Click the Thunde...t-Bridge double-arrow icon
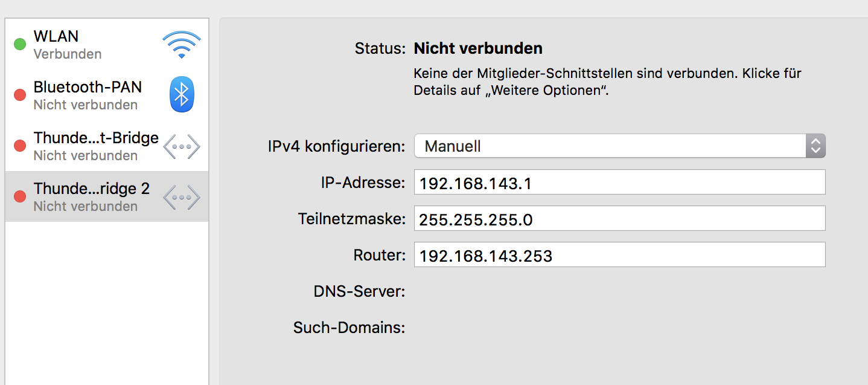This screenshot has height=385, width=868. click(181, 146)
